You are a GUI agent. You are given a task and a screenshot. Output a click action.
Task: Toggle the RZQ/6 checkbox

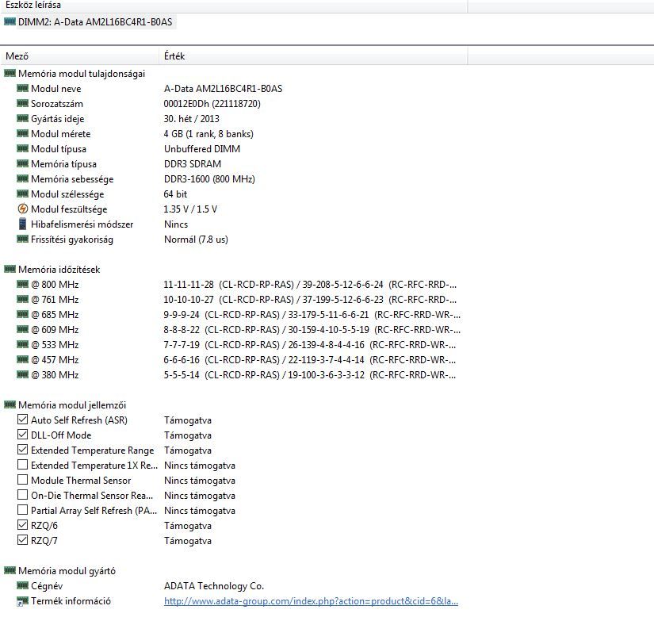tap(22, 525)
